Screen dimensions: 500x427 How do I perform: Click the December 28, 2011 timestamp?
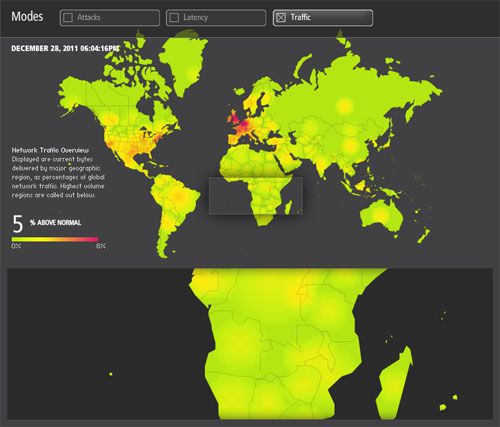65,48
